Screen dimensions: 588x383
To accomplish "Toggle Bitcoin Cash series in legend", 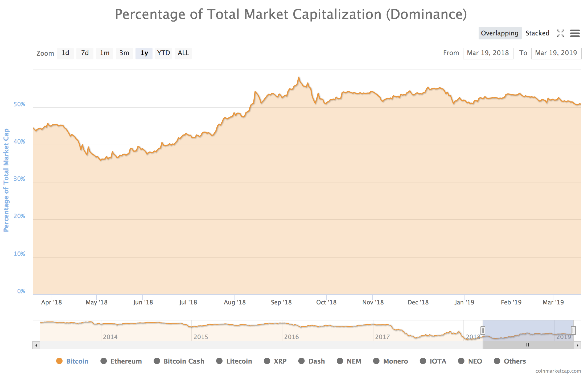I will click(179, 361).
